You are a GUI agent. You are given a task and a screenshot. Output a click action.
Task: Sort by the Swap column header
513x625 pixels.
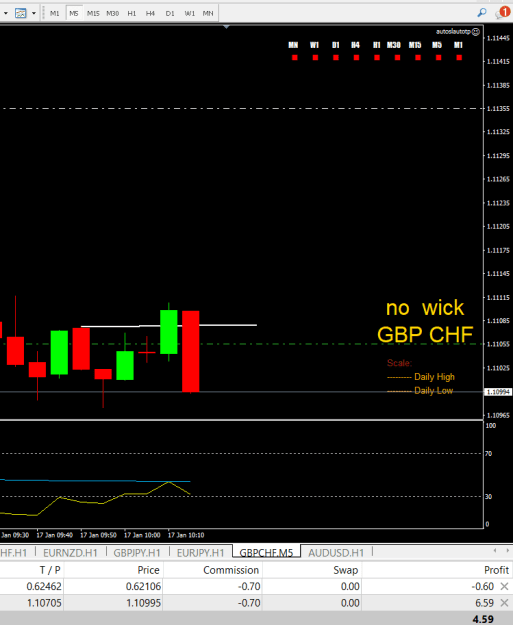312,570
